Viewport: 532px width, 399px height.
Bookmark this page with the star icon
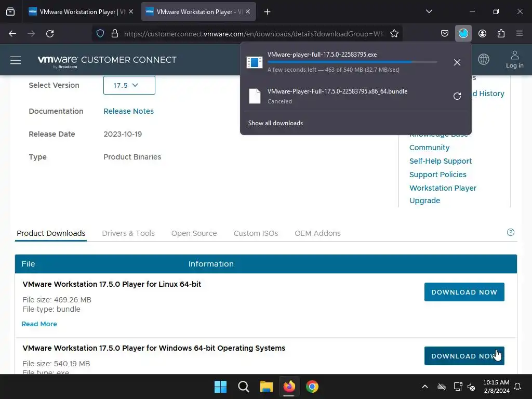click(x=394, y=34)
